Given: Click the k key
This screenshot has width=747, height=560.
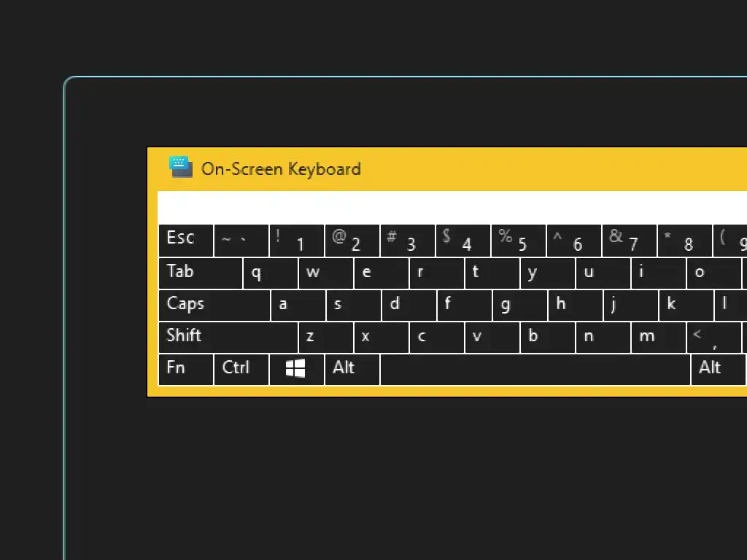Looking at the screenshot, I should point(686,306).
